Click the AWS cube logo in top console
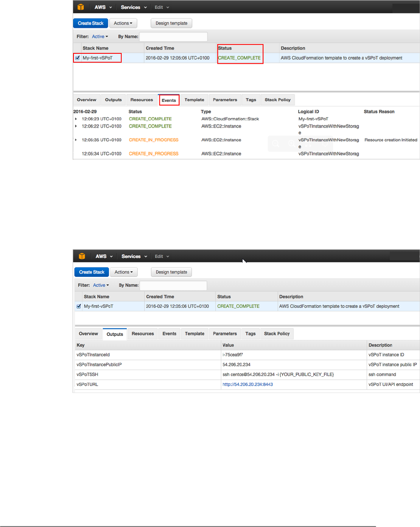420x527 pixels. pyautogui.click(x=81, y=7)
